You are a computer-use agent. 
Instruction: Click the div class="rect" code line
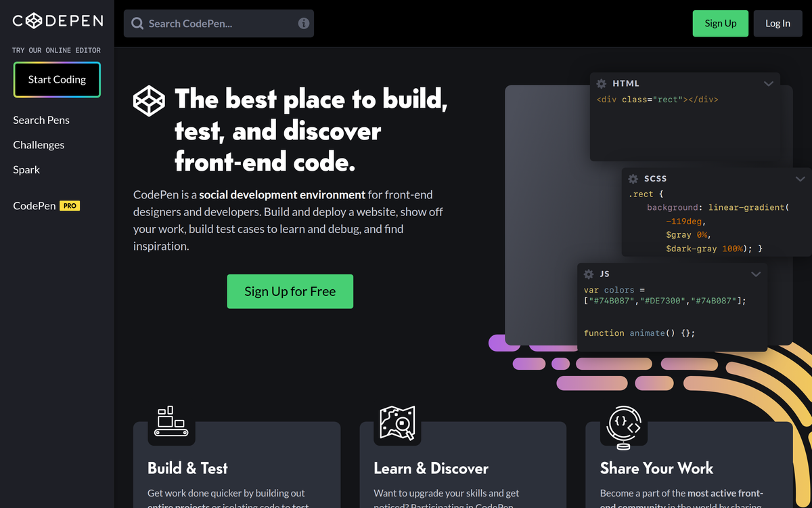click(x=658, y=100)
